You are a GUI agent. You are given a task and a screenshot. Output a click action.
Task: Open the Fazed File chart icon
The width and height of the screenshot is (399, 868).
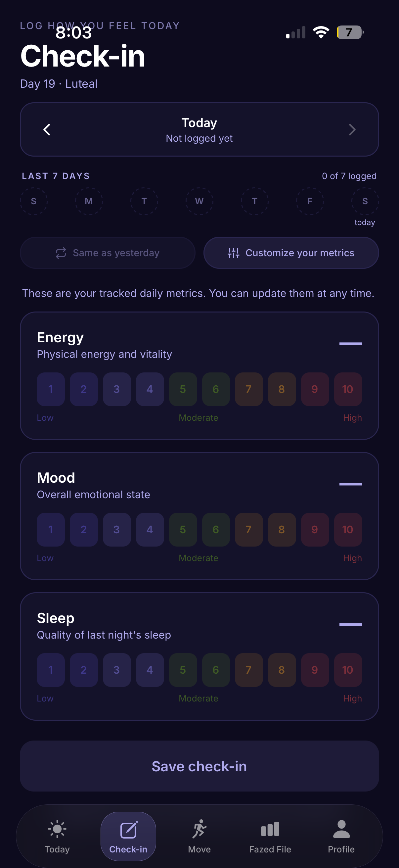pyautogui.click(x=270, y=829)
